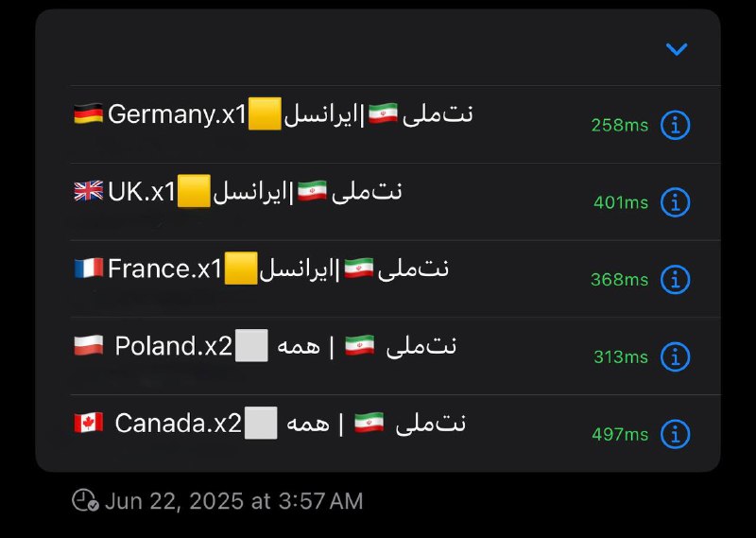Open info for UK.x1 server
The width and height of the screenshot is (756, 538).
pos(675,202)
